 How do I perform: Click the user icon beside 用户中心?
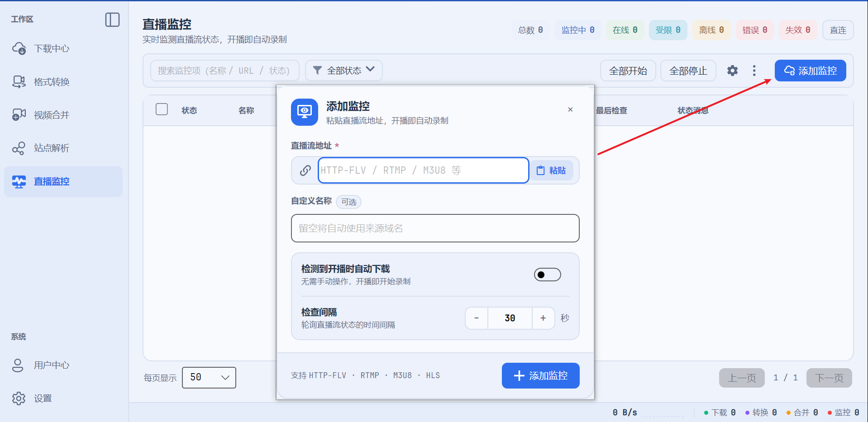(x=18, y=365)
